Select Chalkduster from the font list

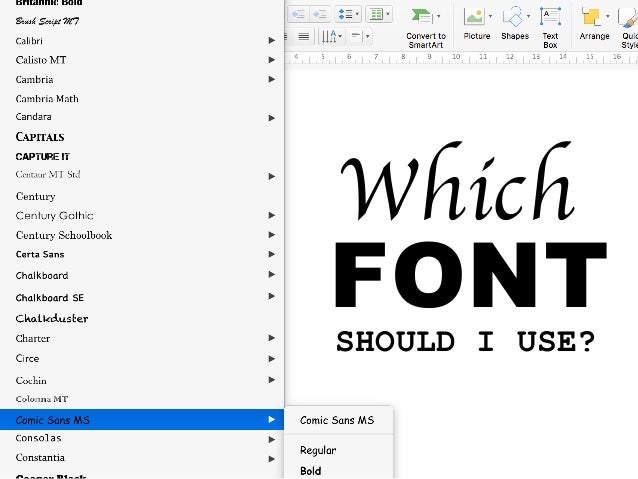(x=52, y=318)
